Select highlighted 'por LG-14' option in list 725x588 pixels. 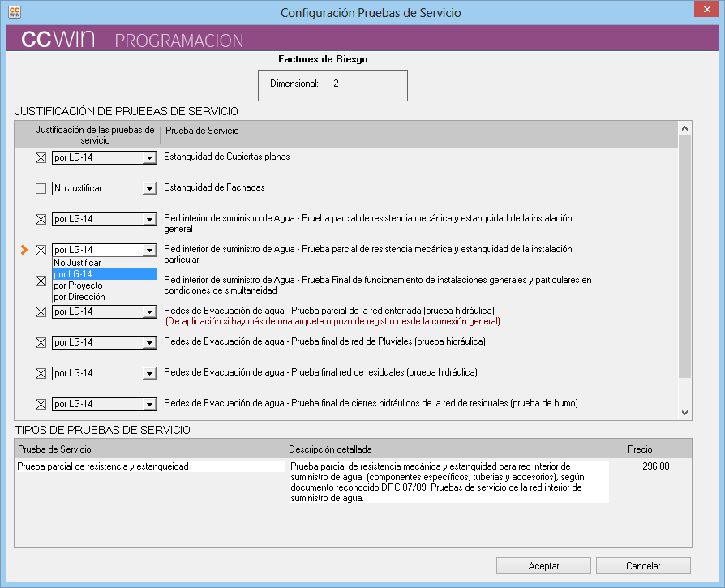coord(73,274)
